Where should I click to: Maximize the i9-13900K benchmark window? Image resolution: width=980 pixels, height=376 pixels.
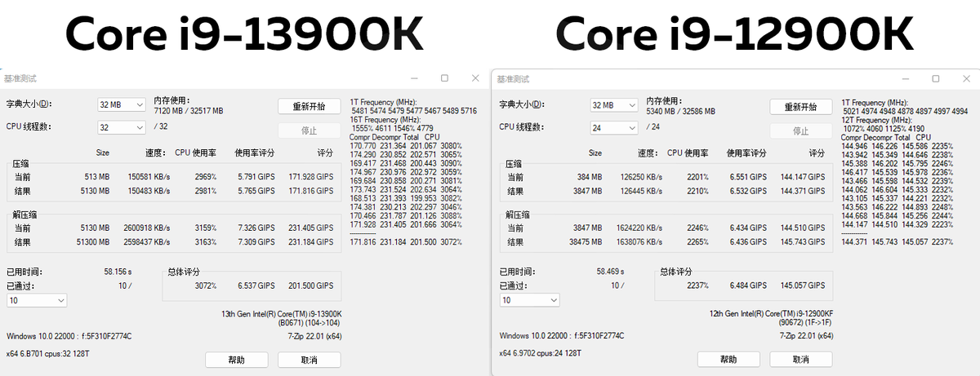[x=444, y=78]
